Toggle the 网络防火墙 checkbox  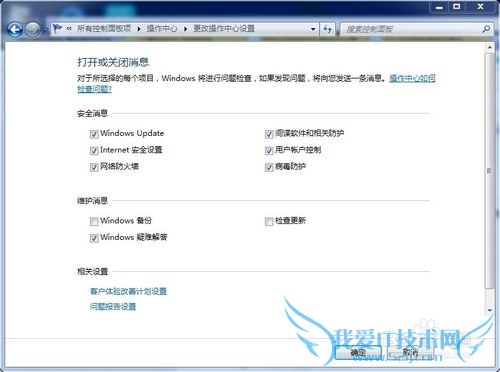tap(94, 167)
